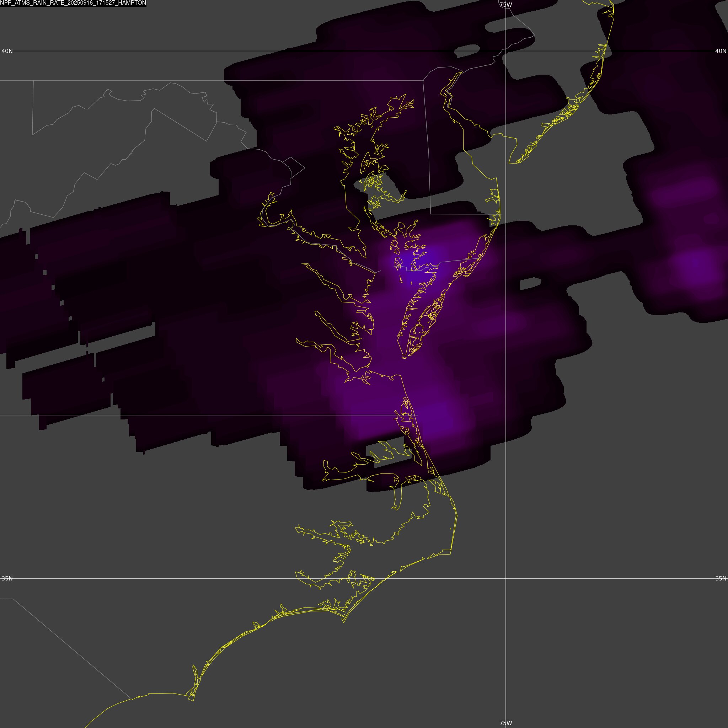This screenshot has height=728, width=728.
Task: Click the 75W label at the top
Action: click(506, 5)
